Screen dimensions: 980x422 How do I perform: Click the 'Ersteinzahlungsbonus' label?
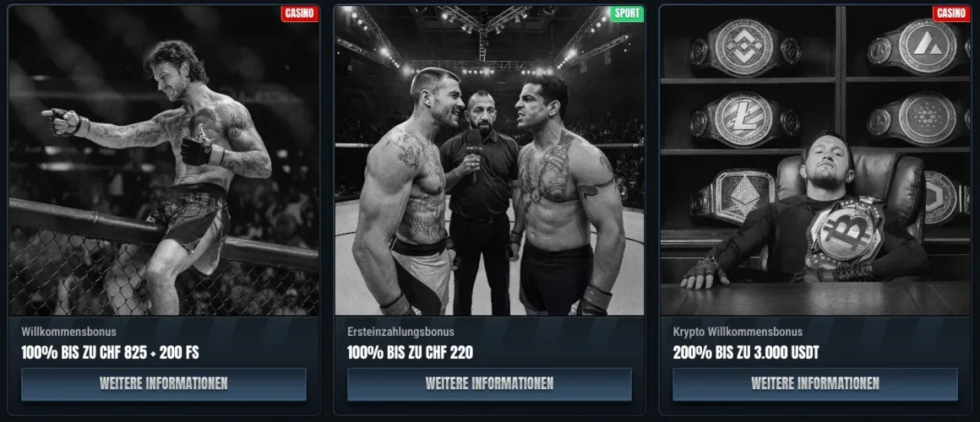(400, 332)
